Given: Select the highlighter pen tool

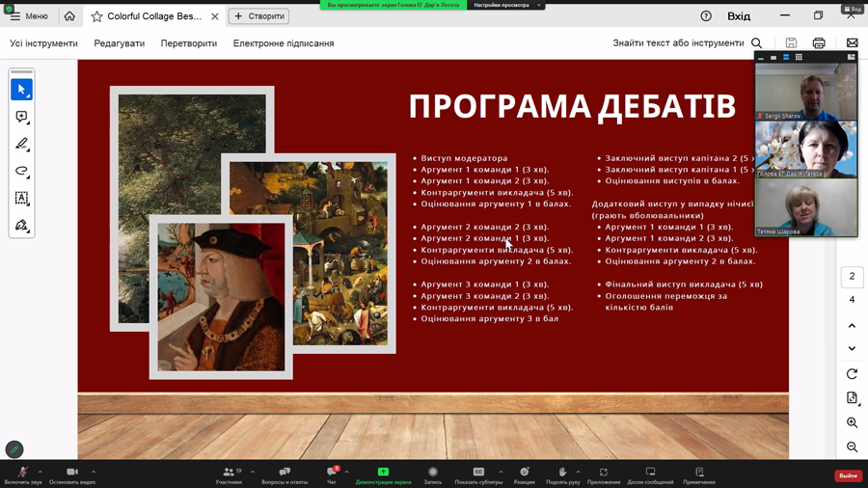Looking at the screenshot, I should pyautogui.click(x=21, y=144).
